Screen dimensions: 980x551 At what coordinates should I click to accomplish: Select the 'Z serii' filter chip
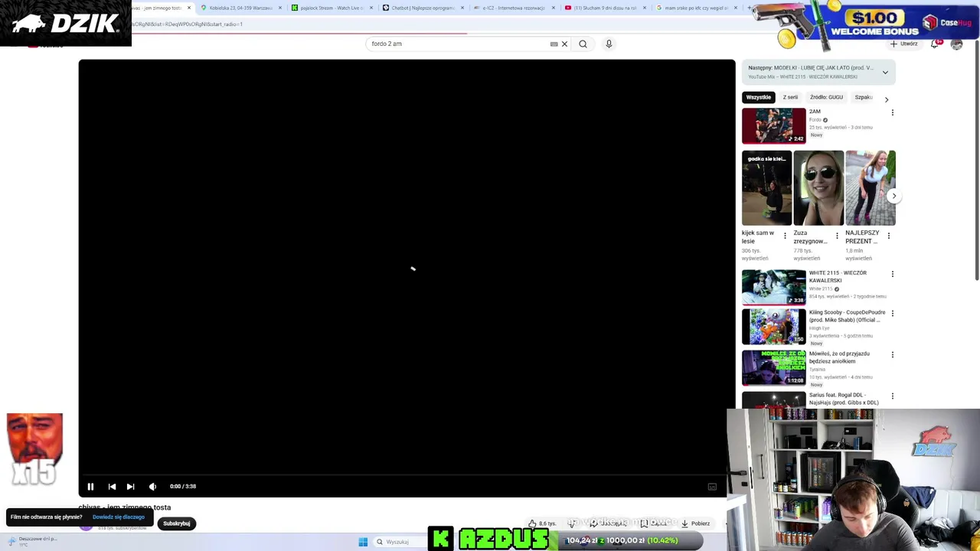click(x=790, y=97)
